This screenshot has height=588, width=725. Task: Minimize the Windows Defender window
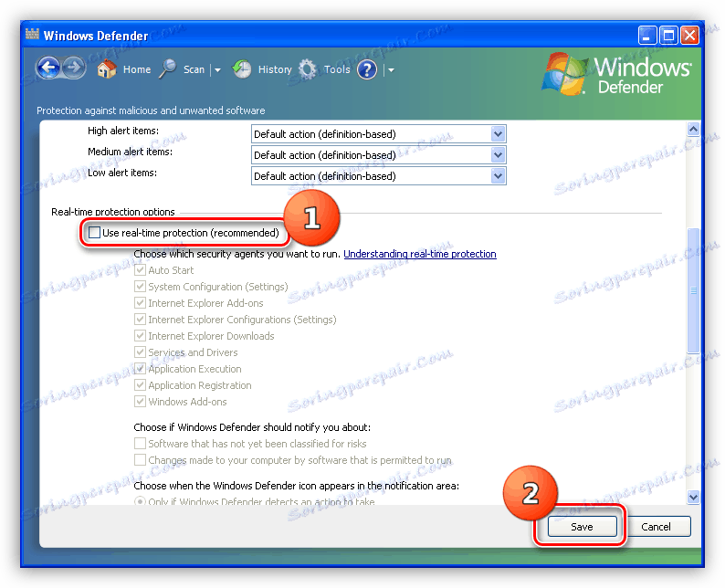coord(646,35)
